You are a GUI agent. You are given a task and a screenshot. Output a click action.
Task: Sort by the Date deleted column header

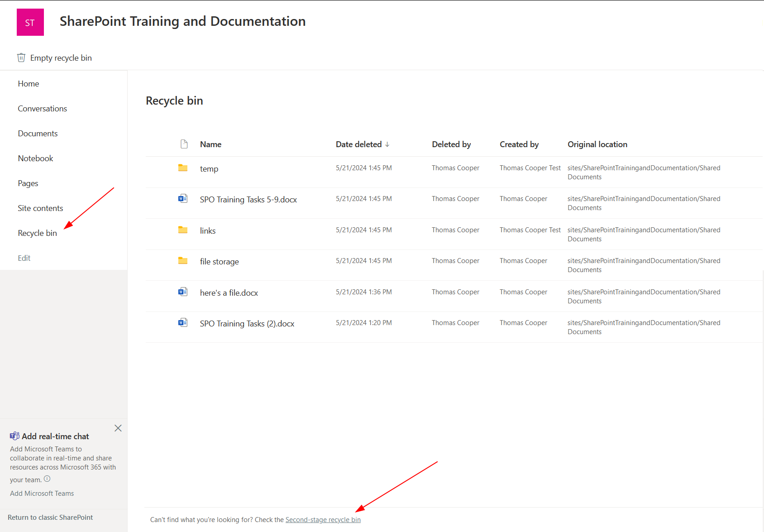pos(359,144)
